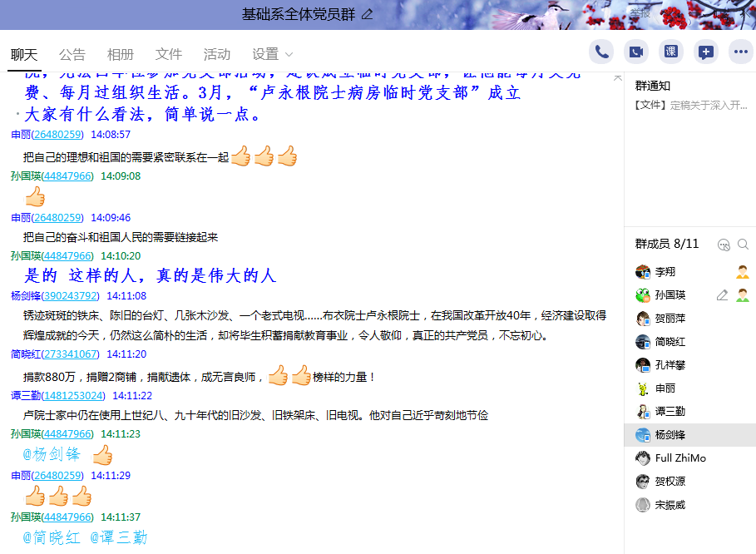This screenshot has height=554, width=756.
Task: Expand the 设置 dropdown menu
Action: (272, 54)
